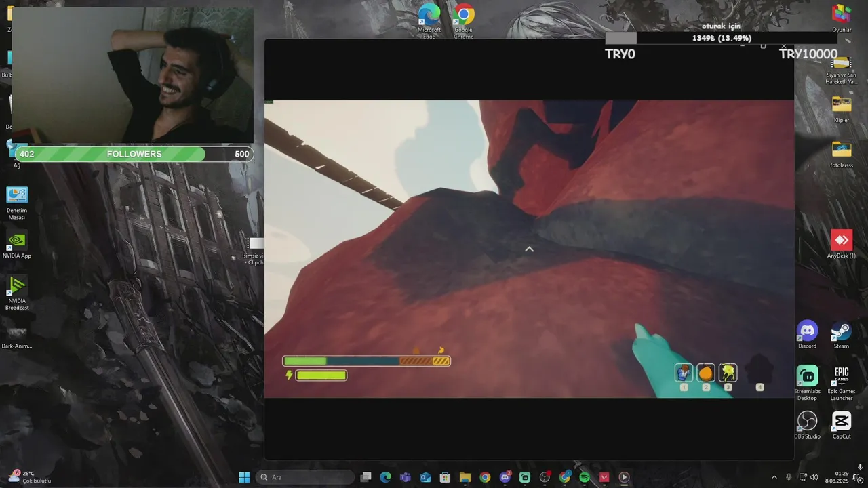The width and height of the screenshot is (868, 488).
Task: Open Discord taskbar icon with badge
Action: (505, 477)
